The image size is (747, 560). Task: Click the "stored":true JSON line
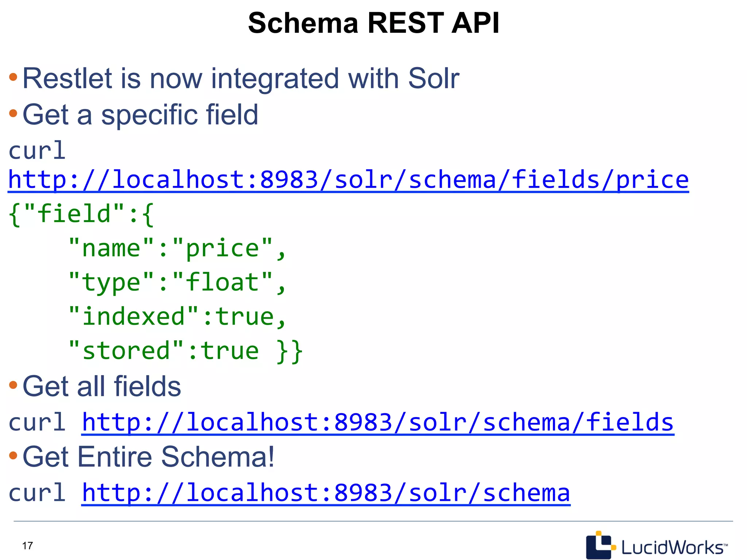pos(186,351)
